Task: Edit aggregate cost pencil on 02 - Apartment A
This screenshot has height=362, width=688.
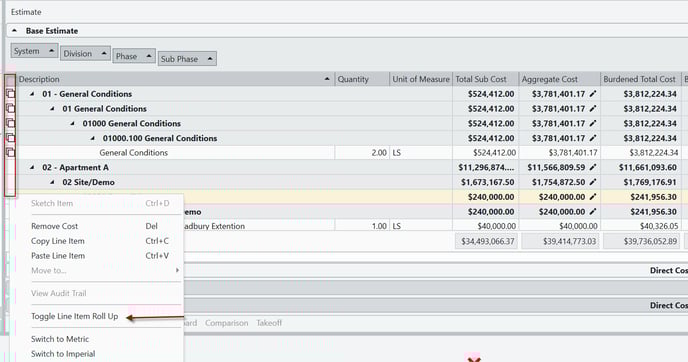Action: pyautogui.click(x=593, y=167)
